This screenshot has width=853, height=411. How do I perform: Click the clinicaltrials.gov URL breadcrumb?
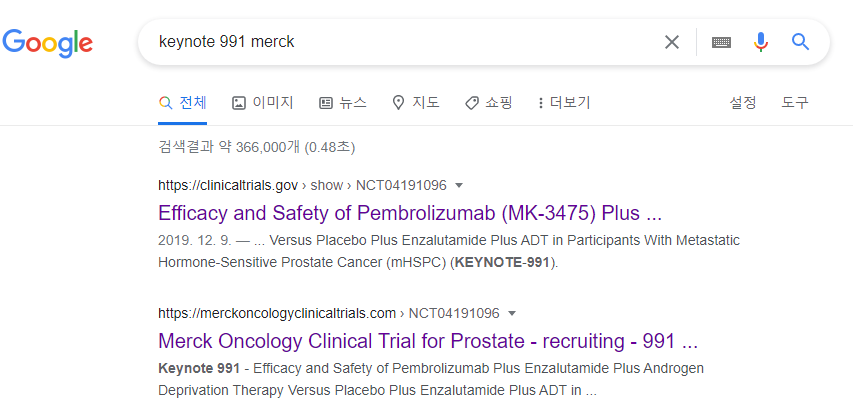click(x=302, y=185)
